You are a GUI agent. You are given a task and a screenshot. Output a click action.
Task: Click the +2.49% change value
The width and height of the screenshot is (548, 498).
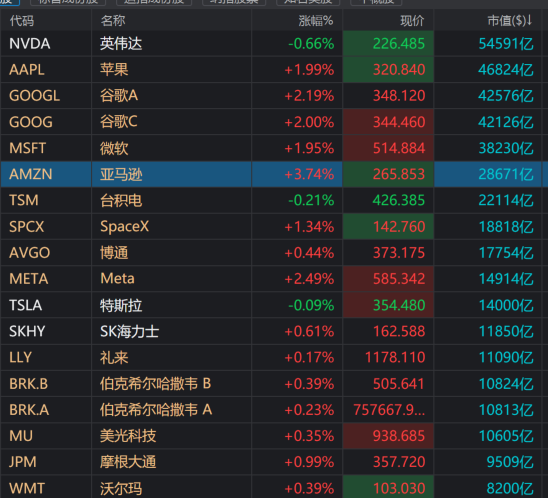309,279
